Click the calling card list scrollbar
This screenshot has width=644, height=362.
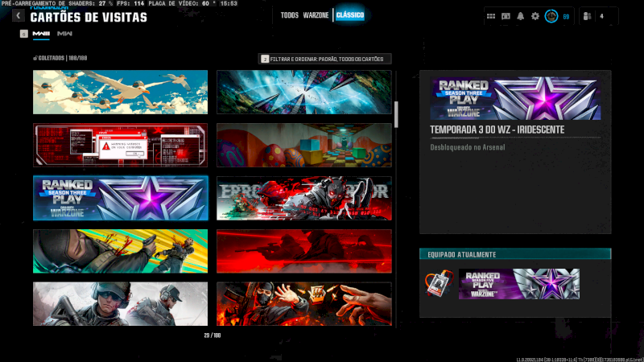tap(396, 114)
